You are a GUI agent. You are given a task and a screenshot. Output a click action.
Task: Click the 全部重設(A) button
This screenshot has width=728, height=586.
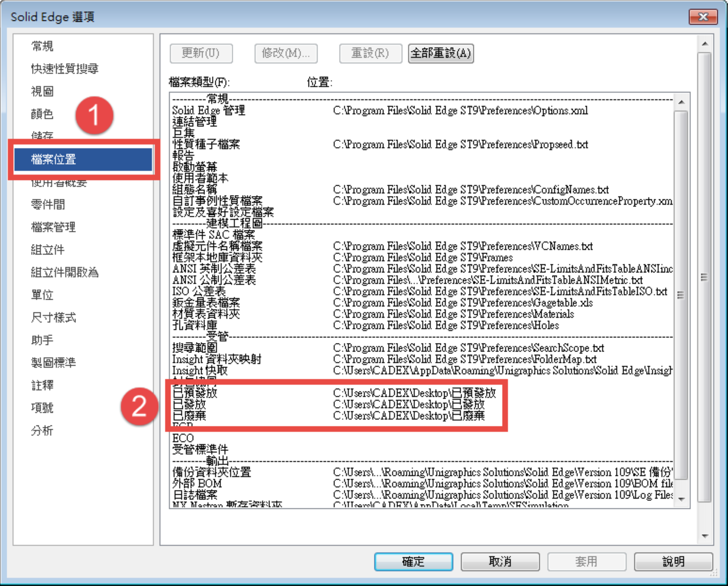(441, 53)
